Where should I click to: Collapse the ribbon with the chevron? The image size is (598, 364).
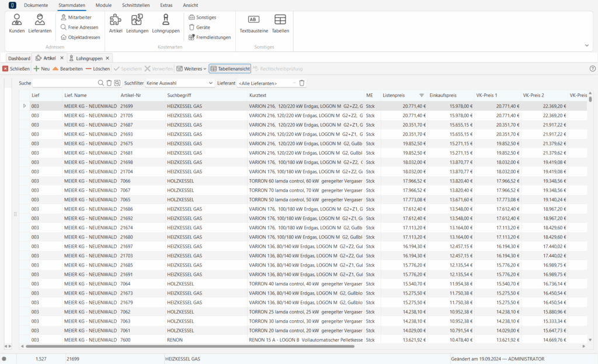[x=587, y=45]
